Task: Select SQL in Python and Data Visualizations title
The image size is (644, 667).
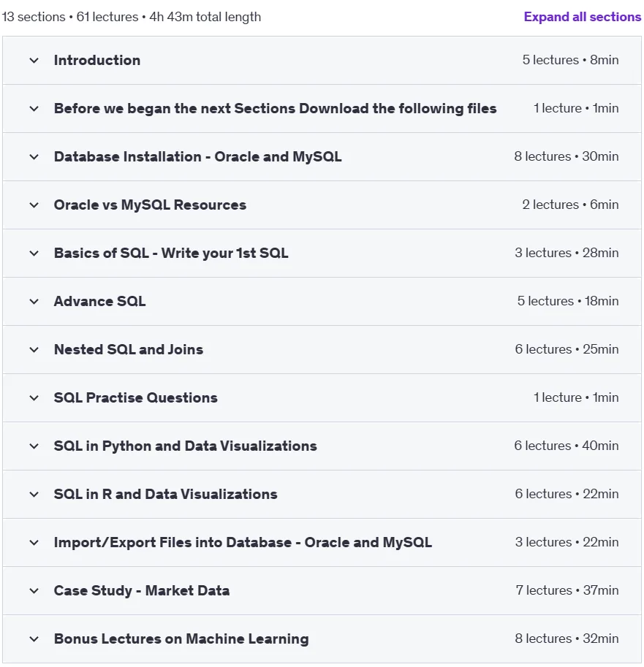Action: point(185,446)
